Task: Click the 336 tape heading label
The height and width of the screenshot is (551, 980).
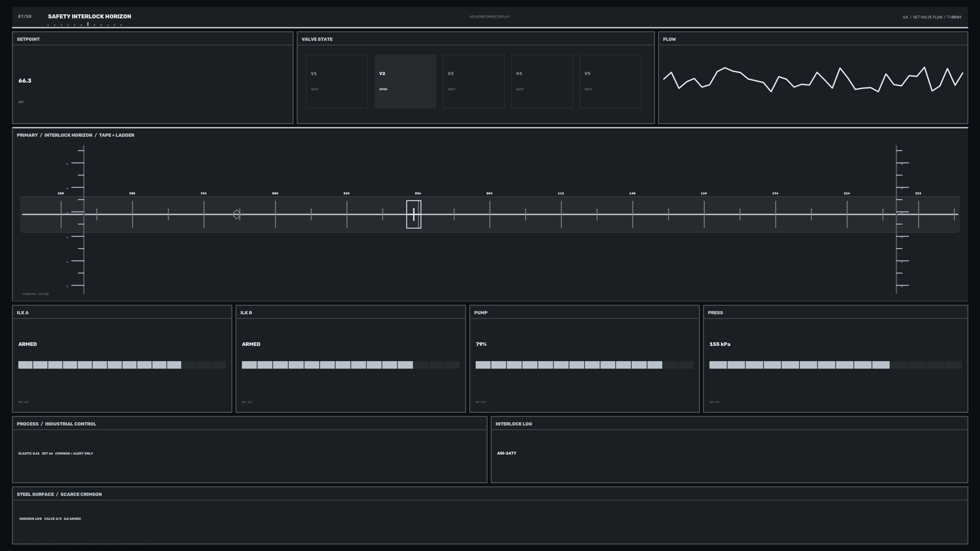Action: [204, 193]
